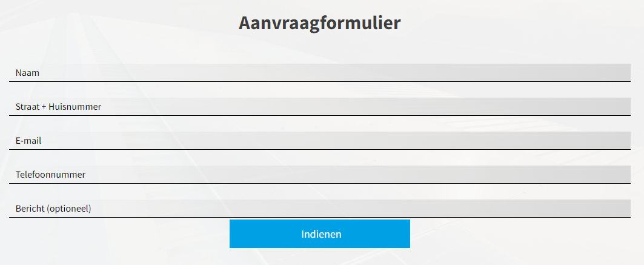Select the title text above the form
The height and width of the screenshot is (265, 644).
(x=319, y=22)
